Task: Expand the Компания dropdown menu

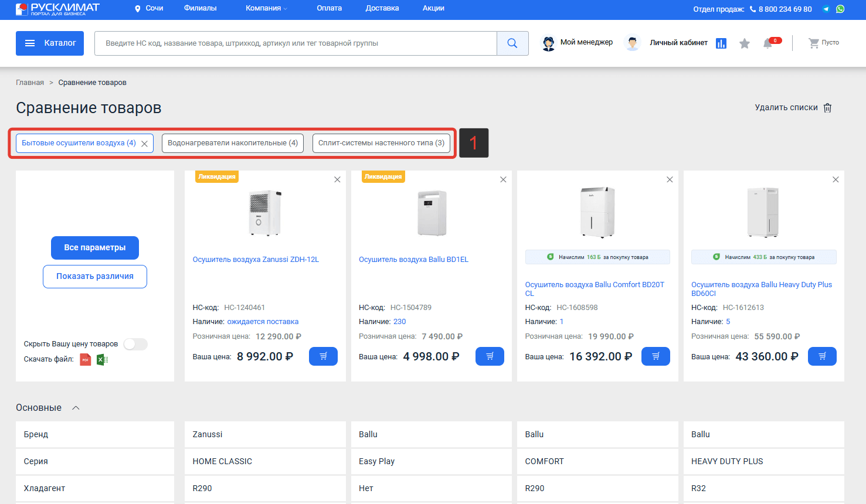Action: (x=267, y=8)
